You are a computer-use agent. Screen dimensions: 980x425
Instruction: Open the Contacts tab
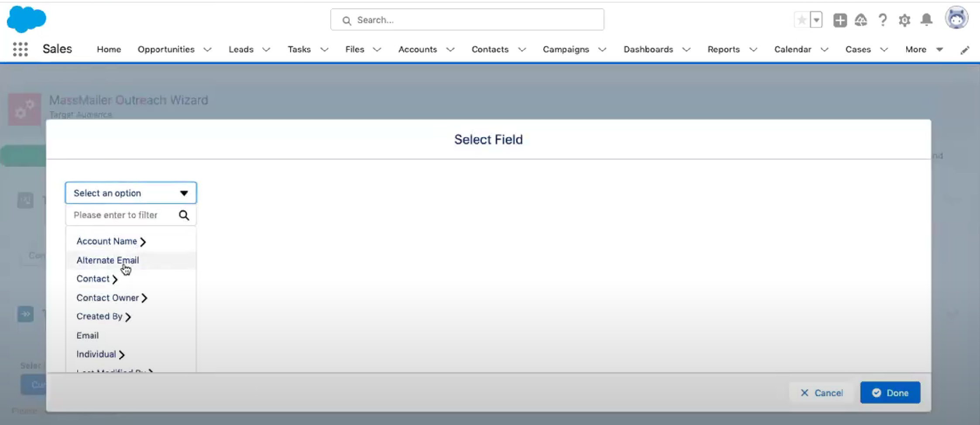click(490, 49)
